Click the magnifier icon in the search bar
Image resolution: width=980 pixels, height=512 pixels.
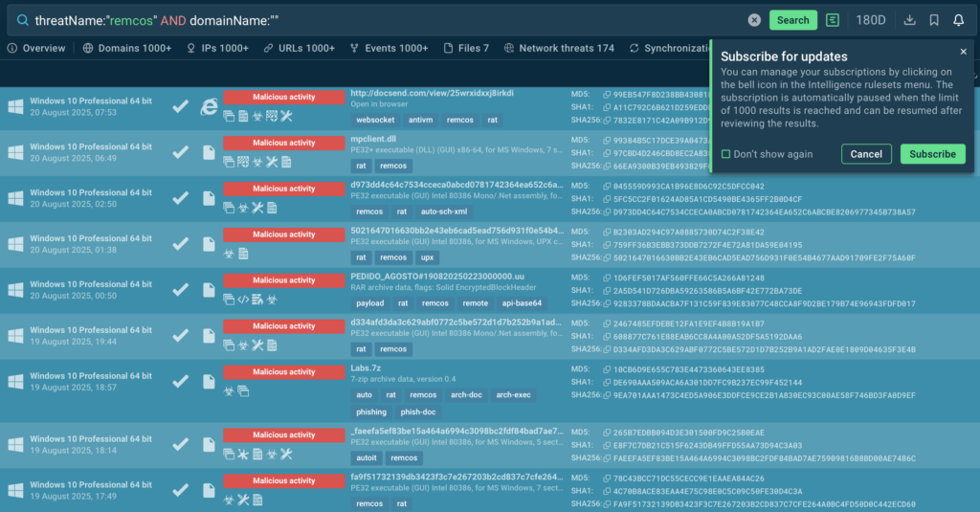(21, 20)
